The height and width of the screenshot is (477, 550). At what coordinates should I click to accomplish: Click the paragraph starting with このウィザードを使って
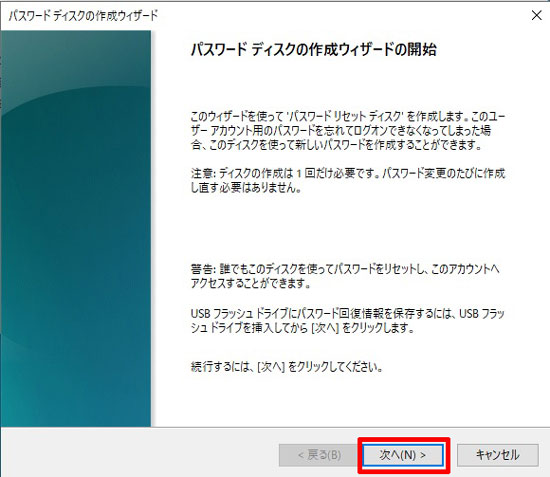348,130
